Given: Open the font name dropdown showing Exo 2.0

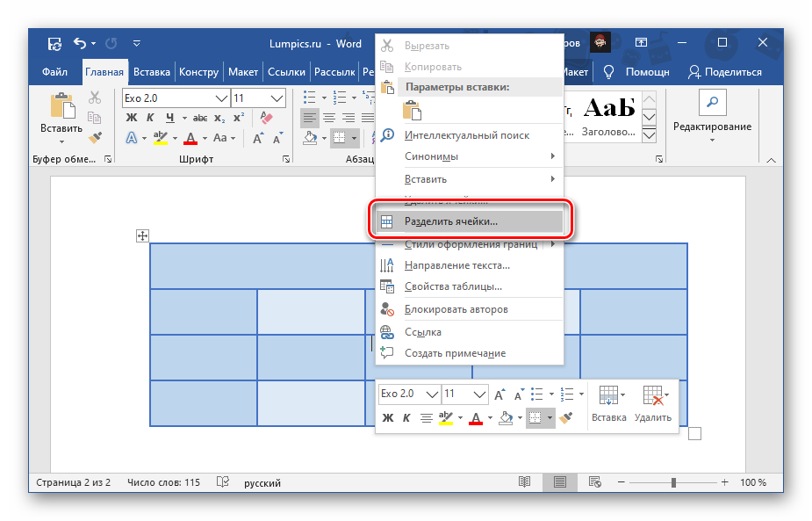Looking at the screenshot, I should (221, 98).
